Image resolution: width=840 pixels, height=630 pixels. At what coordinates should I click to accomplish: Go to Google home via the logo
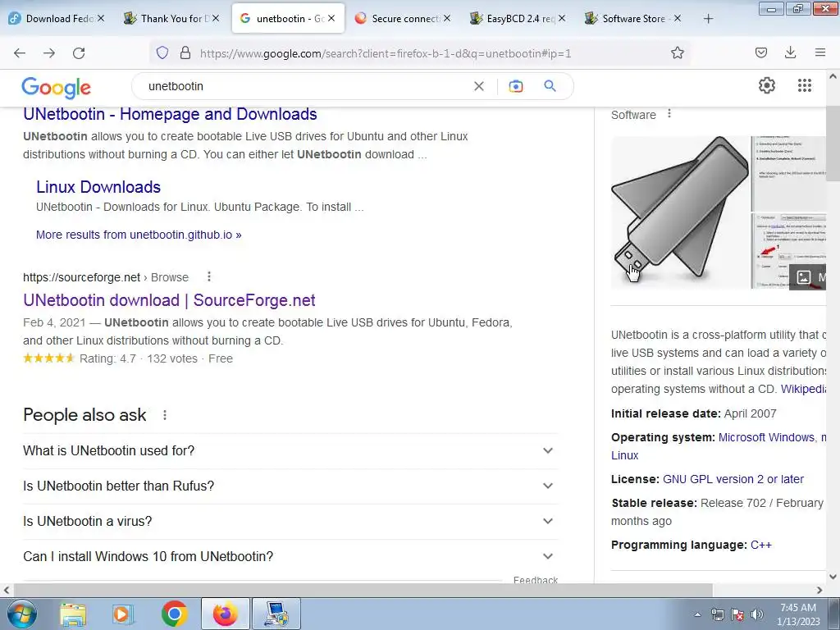pyautogui.click(x=57, y=87)
